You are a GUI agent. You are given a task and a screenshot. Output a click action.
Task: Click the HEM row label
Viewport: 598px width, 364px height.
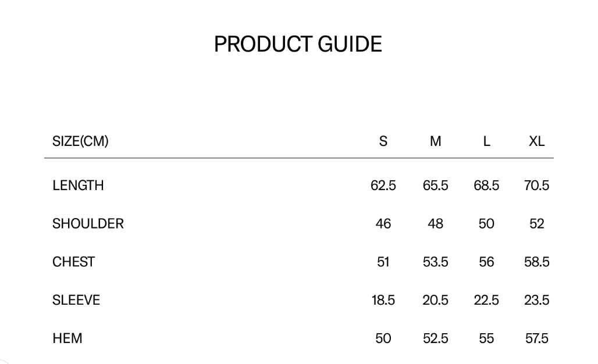click(x=67, y=338)
